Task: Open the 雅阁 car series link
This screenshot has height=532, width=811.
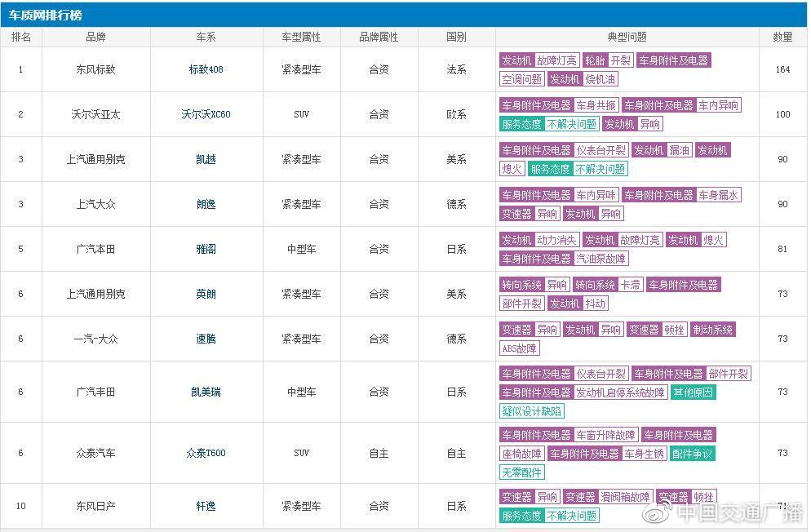Action: click(206, 249)
